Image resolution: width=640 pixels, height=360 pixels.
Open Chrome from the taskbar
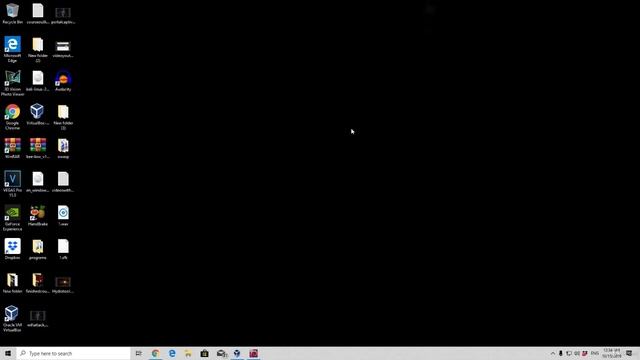155,353
